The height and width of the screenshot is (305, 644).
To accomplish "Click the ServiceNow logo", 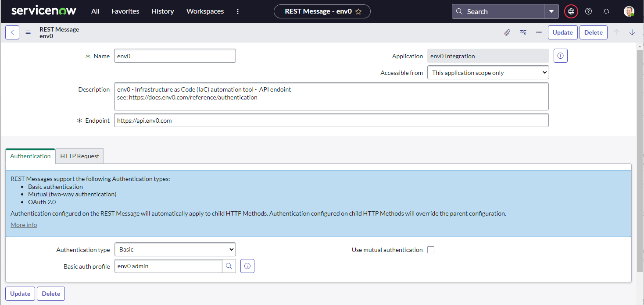I will (44, 11).
